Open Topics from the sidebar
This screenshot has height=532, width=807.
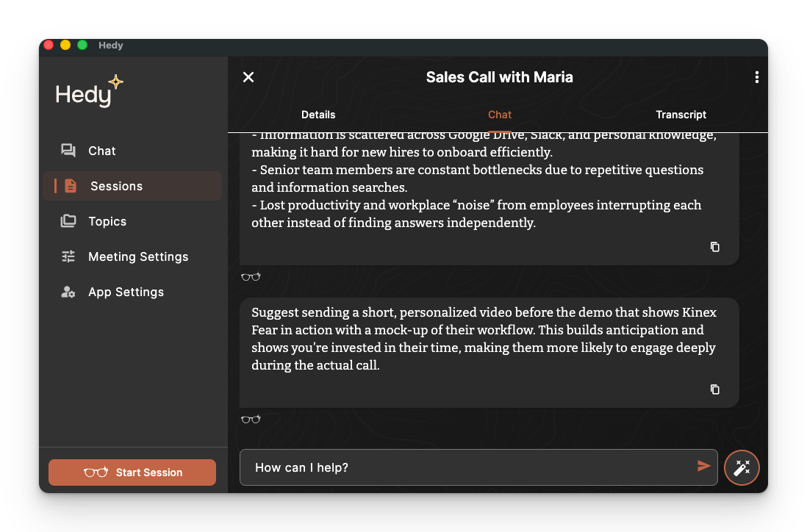point(107,221)
